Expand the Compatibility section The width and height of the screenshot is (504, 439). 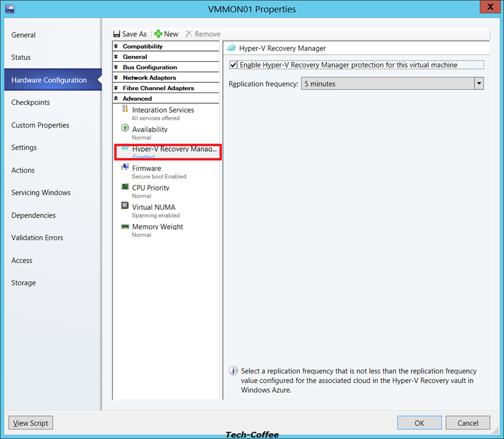point(166,46)
